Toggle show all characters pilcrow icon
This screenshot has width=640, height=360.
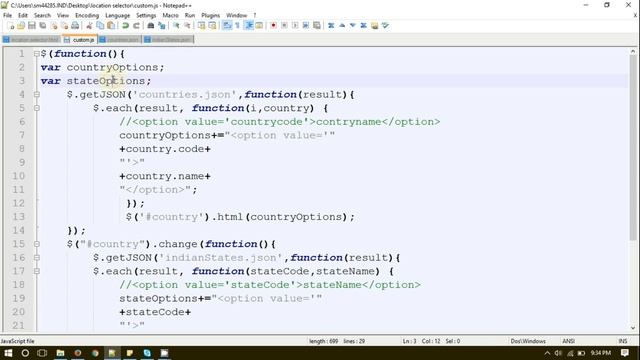coord(238,26)
